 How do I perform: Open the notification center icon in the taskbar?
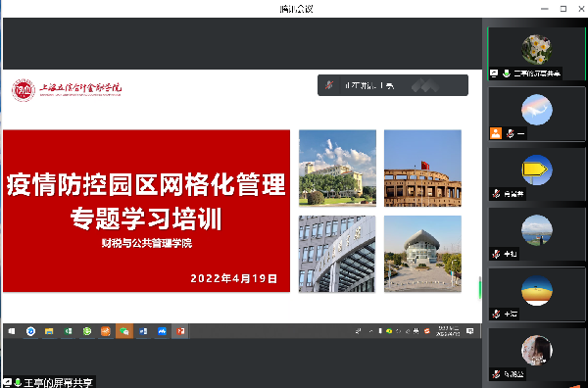click(469, 331)
